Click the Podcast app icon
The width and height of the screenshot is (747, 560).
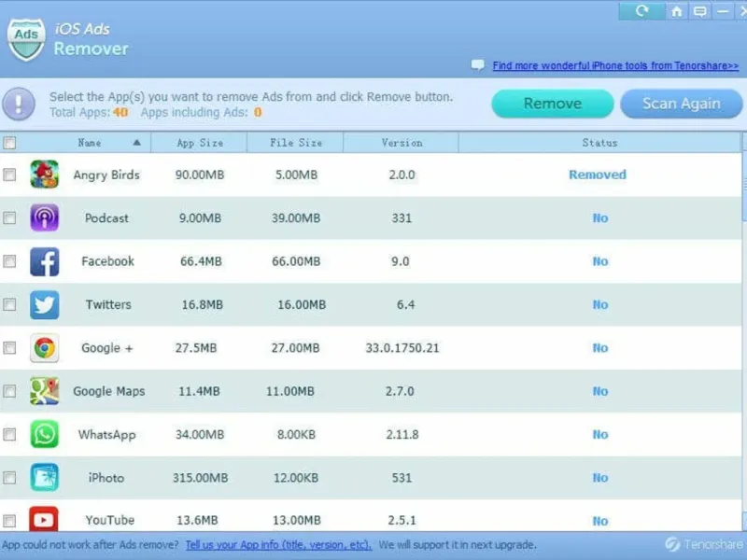(44, 217)
